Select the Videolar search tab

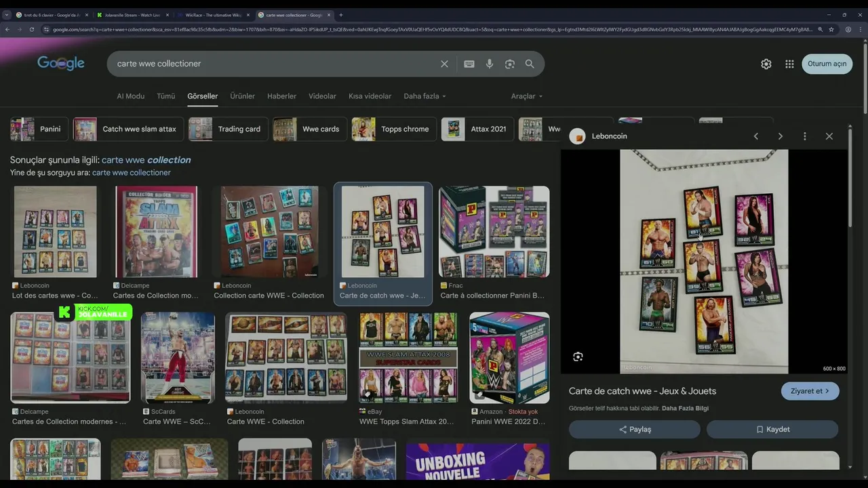[x=322, y=96]
